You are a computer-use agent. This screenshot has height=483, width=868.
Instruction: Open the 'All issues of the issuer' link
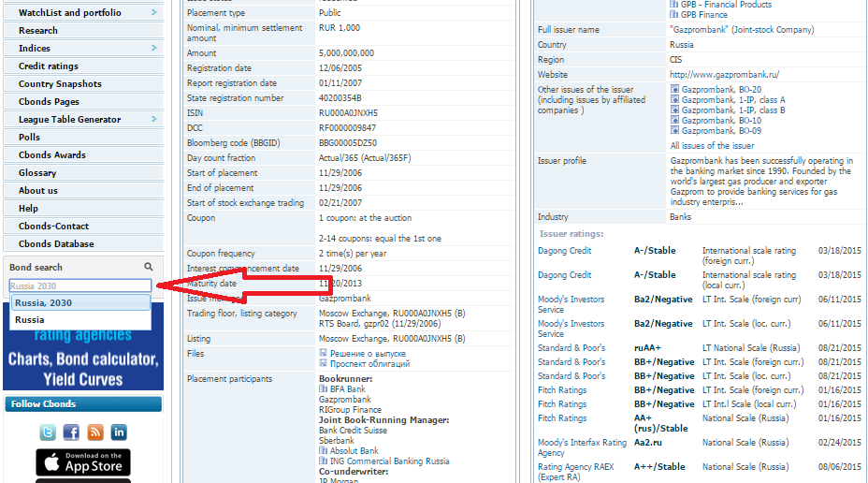click(712, 146)
